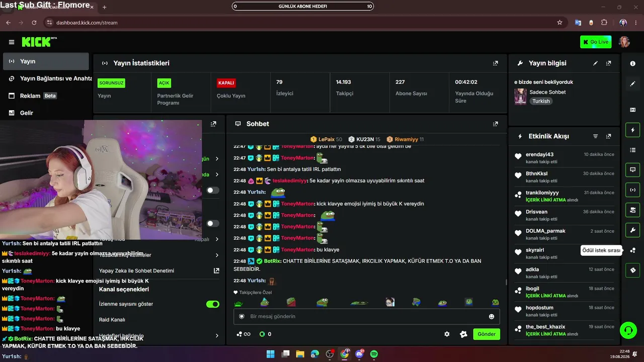Click the LePaix top gifter entry
This screenshot has height=362, width=644.
(x=326, y=139)
